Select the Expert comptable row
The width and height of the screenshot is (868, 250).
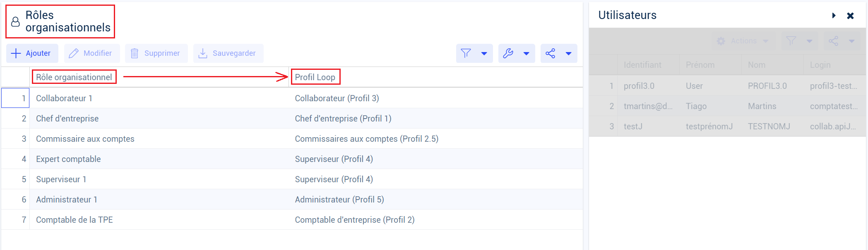point(68,159)
